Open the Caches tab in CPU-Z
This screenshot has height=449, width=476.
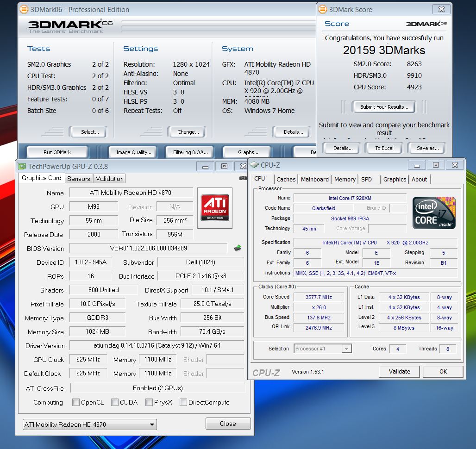tap(286, 179)
